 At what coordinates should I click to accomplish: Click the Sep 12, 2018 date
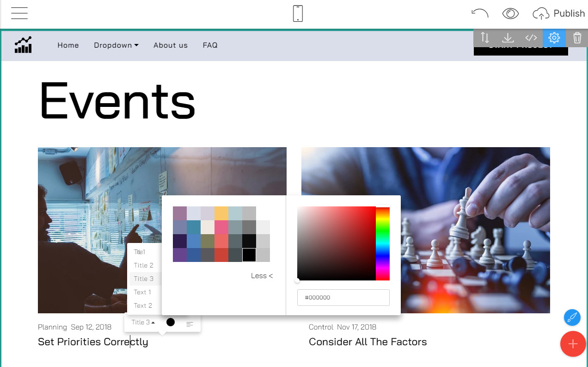(91, 327)
